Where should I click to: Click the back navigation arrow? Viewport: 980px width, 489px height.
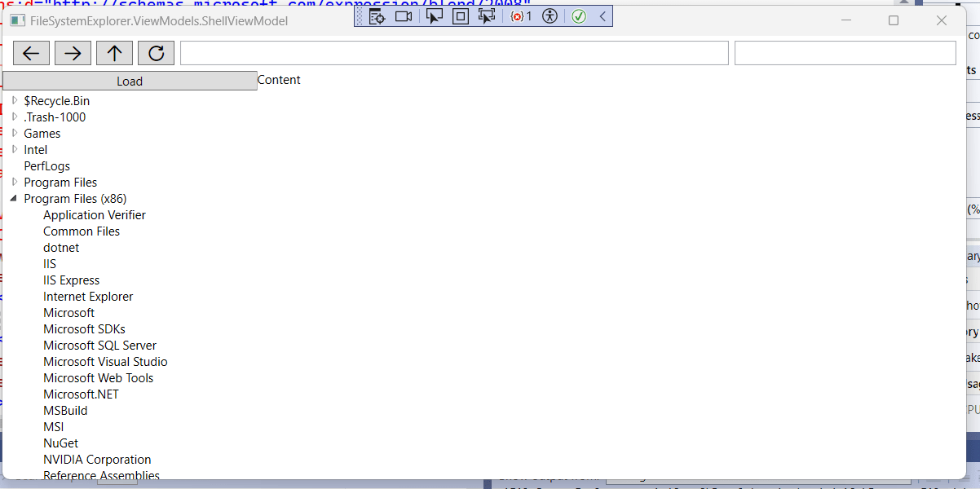tap(31, 52)
